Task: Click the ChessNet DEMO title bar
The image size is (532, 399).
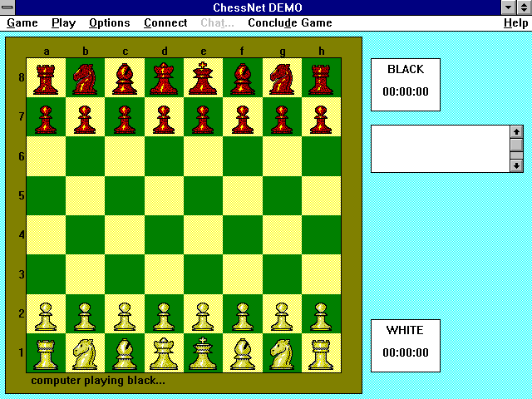Action: pos(258,7)
